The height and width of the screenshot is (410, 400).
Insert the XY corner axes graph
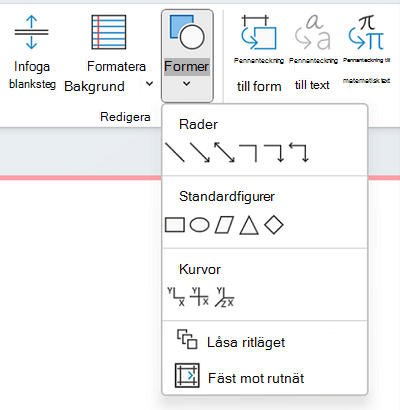click(176, 297)
